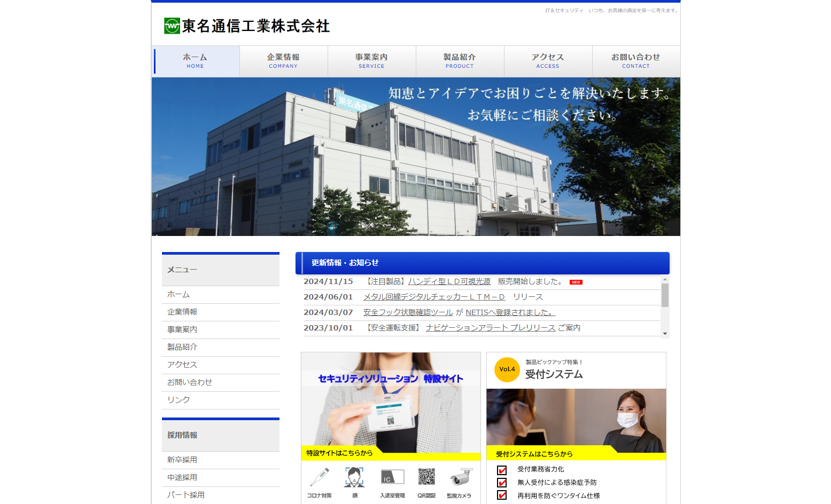
Task: Select お問い合わせ in the sidebar menu
Action: pos(221,383)
